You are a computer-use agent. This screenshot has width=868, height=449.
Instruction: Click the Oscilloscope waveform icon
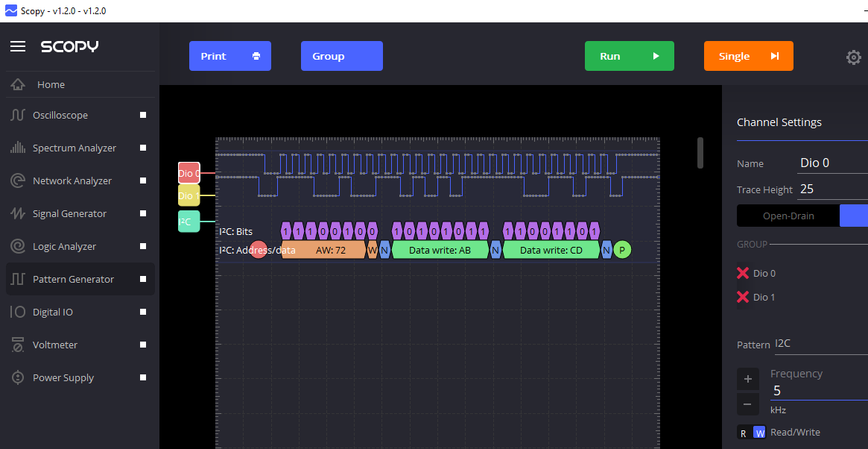(18, 116)
